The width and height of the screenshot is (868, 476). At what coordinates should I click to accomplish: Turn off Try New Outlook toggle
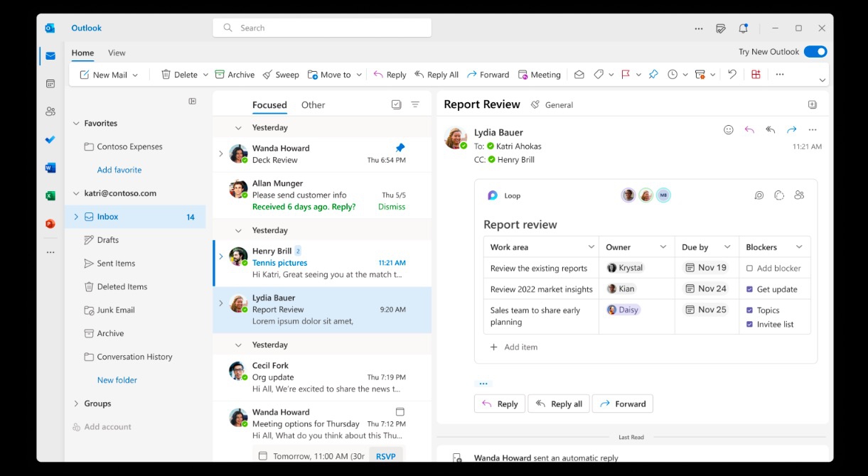(815, 52)
